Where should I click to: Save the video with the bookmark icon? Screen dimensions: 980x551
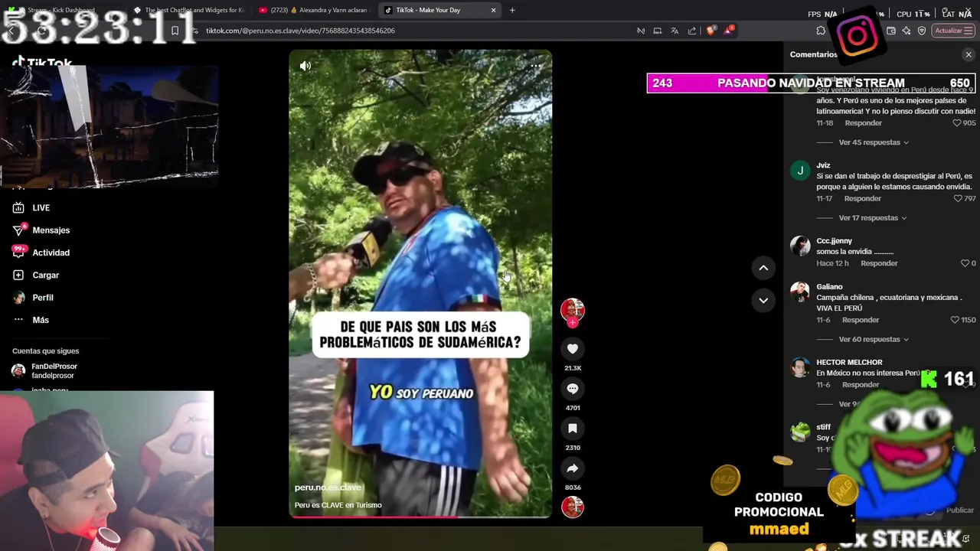572,429
